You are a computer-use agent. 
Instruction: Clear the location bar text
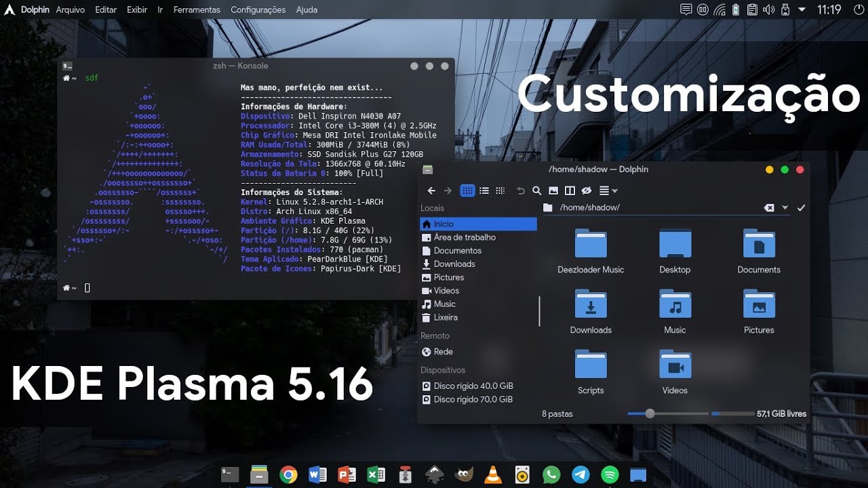[769, 207]
